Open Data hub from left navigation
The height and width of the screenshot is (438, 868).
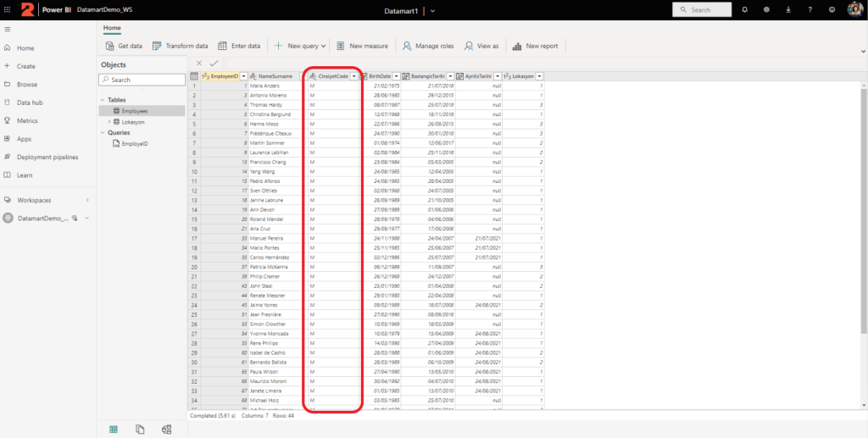(x=30, y=103)
